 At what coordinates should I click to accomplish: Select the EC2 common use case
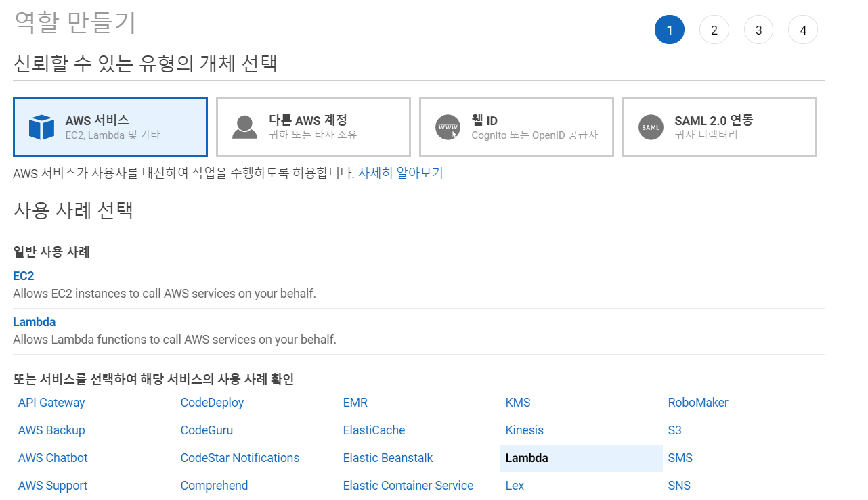[x=23, y=276]
